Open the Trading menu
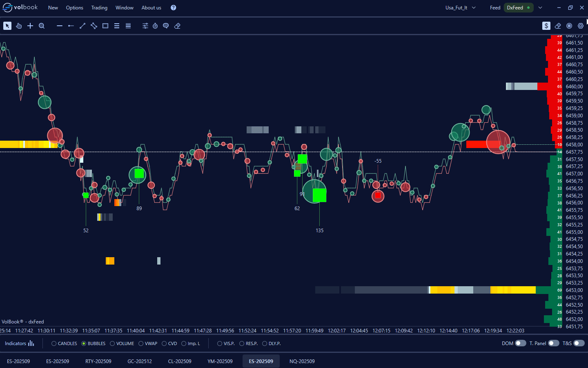This screenshot has height=368, width=588. 99,8
